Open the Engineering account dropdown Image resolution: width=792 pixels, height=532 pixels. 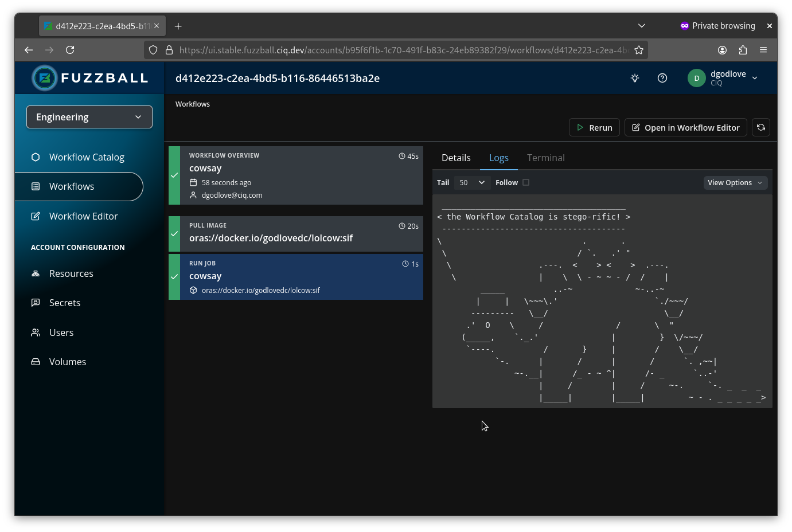pyautogui.click(x=89, y=117)
